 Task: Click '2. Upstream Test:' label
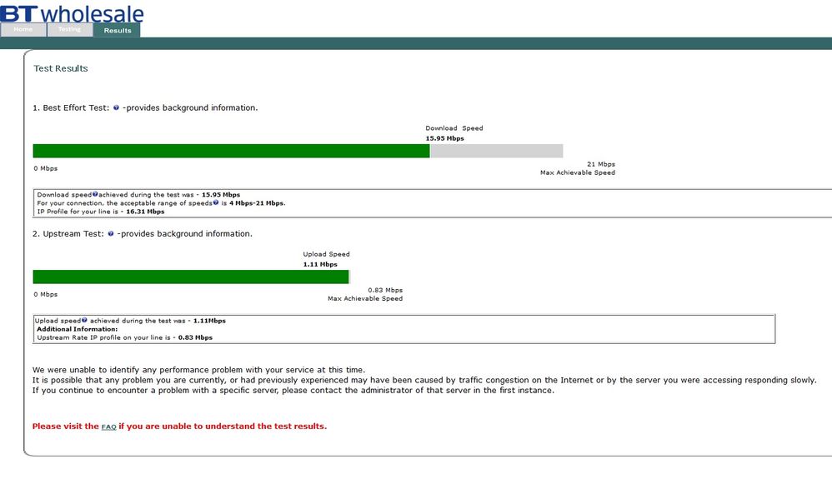coord(68,234)
